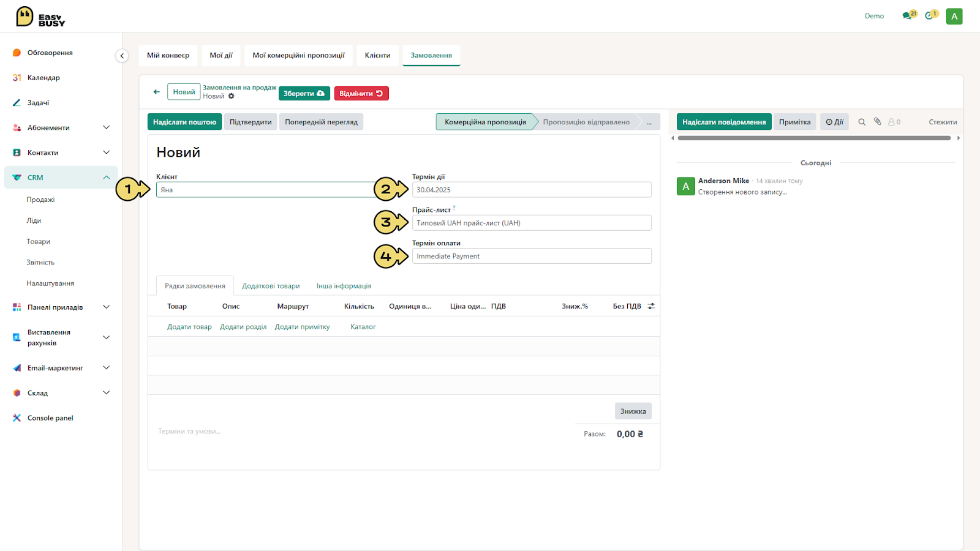This screenshot has height=551, width=980.
Task: Click the Знижка button
Action: [633, 411]
